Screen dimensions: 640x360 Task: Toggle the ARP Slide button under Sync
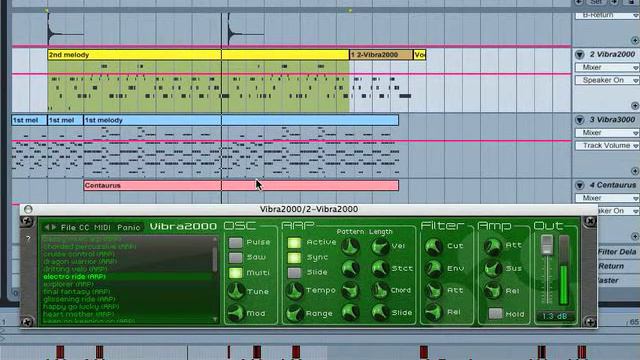click(x=294, y=272)
